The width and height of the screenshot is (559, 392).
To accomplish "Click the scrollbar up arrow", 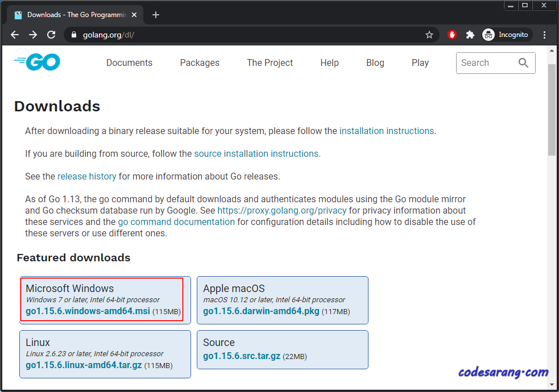I will (552, 51).
